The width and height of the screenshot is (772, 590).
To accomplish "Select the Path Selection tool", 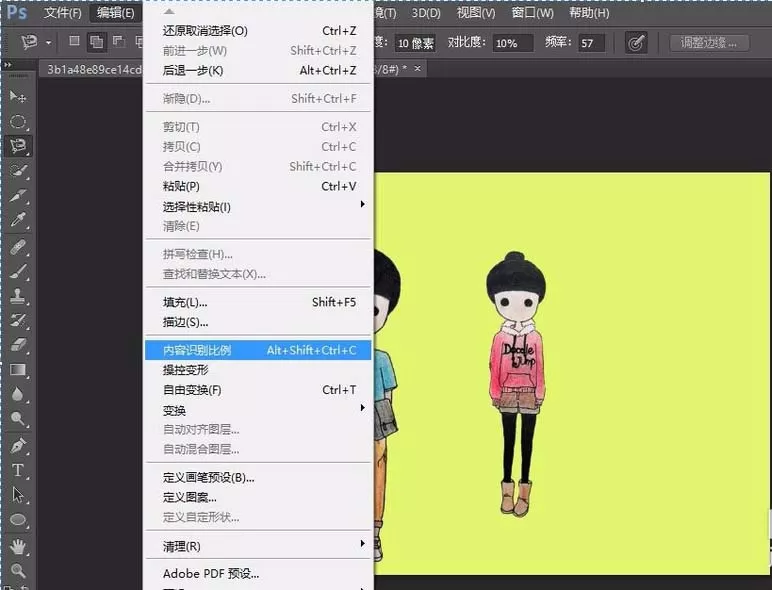I will tap(18, 495).
